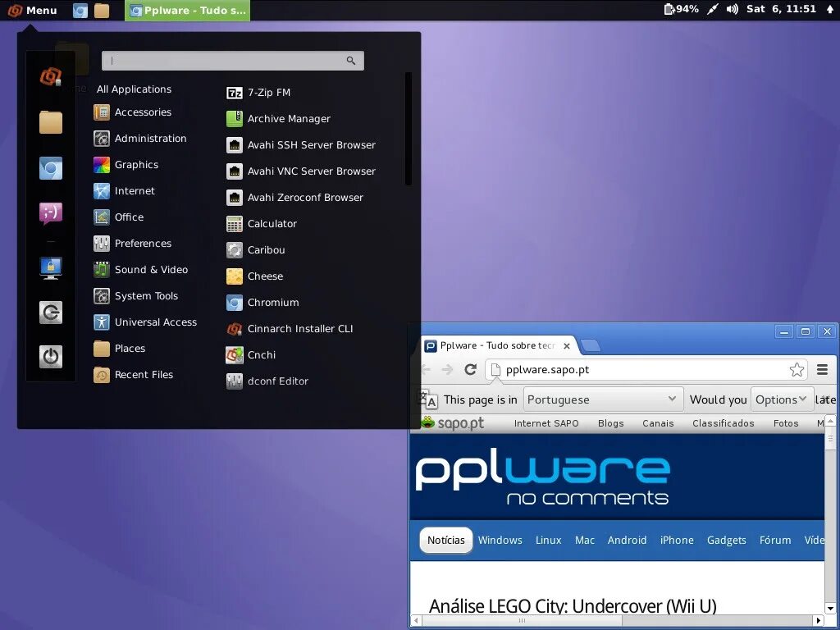Open the battery indicator showing 94%

coord(682,9)
